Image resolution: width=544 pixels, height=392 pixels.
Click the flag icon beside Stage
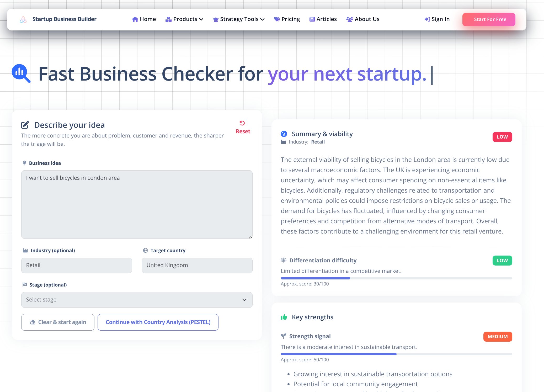click(25, 285)
